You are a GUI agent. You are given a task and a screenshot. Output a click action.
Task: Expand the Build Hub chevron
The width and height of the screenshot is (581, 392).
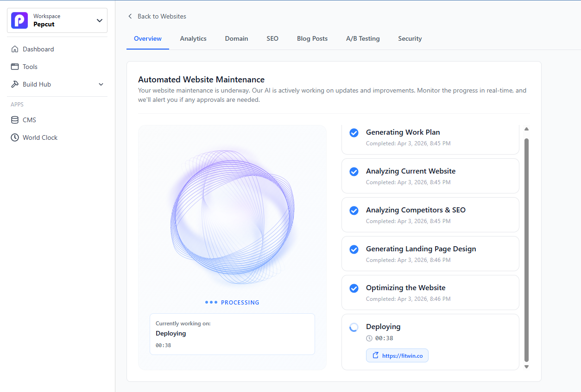point(101,84)
